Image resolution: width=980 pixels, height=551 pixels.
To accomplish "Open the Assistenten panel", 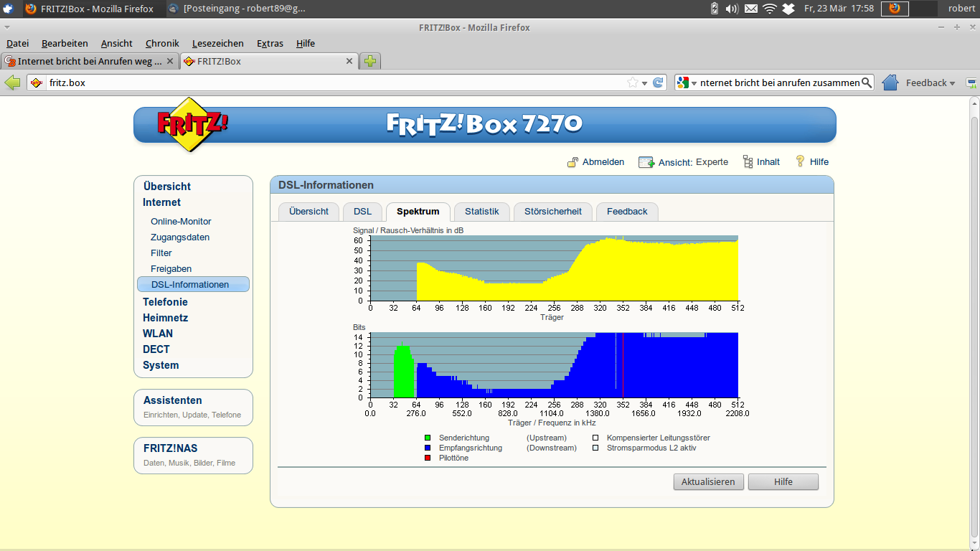I will coord(193,408).
